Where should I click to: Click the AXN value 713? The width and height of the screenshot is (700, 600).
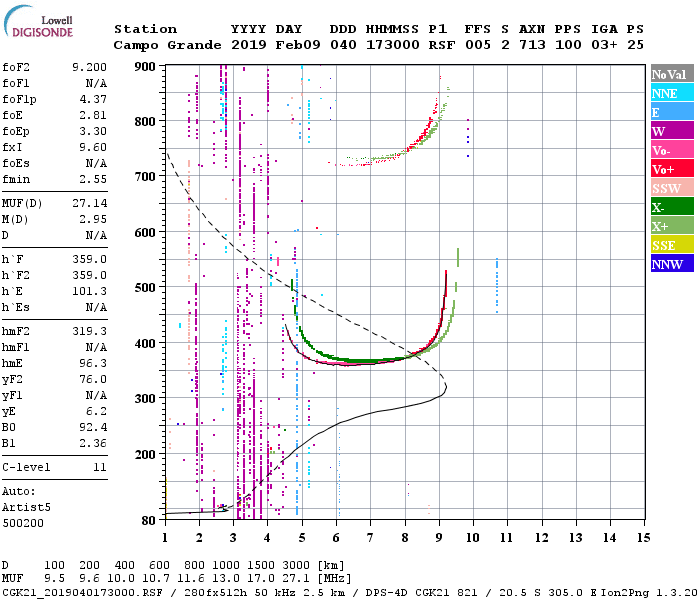[532, 45]
